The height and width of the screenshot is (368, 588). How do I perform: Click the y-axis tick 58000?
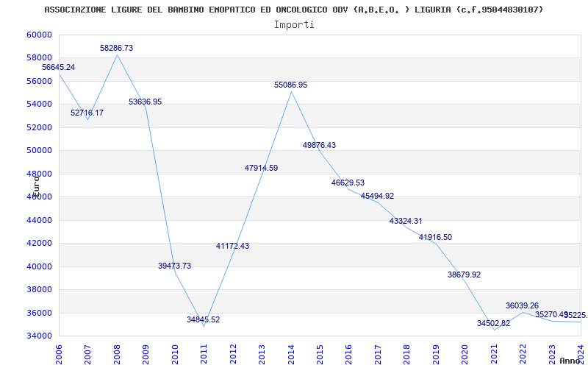click(x=39, y=58)
